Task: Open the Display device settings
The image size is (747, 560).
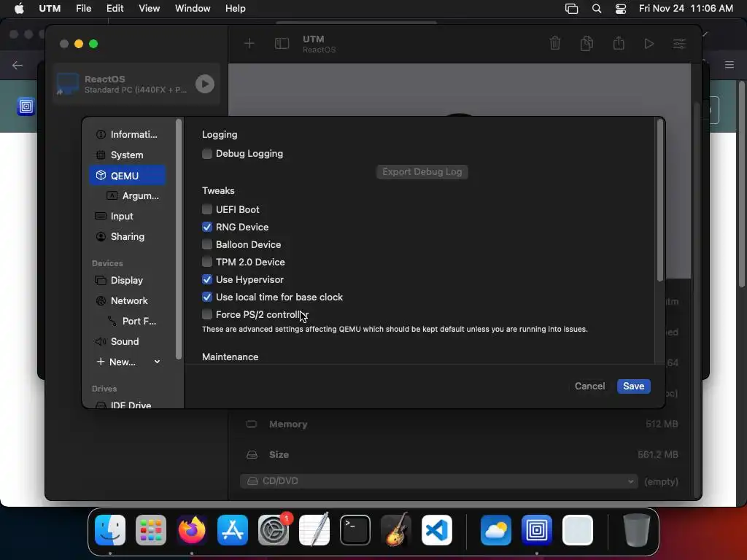Action: coord(127,281)
